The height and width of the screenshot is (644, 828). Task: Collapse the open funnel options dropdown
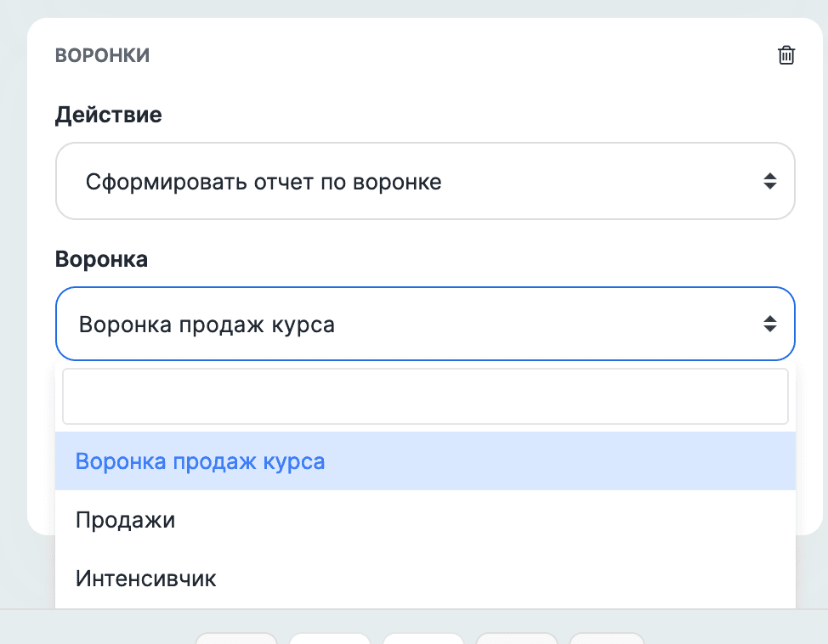click(x=425, y=324)
